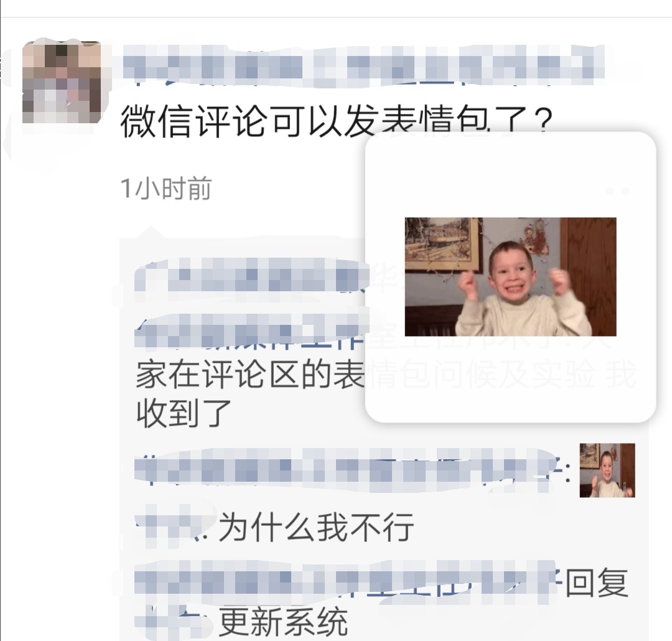Click empty white area below the sticker preview

click(x=510, y=377)
